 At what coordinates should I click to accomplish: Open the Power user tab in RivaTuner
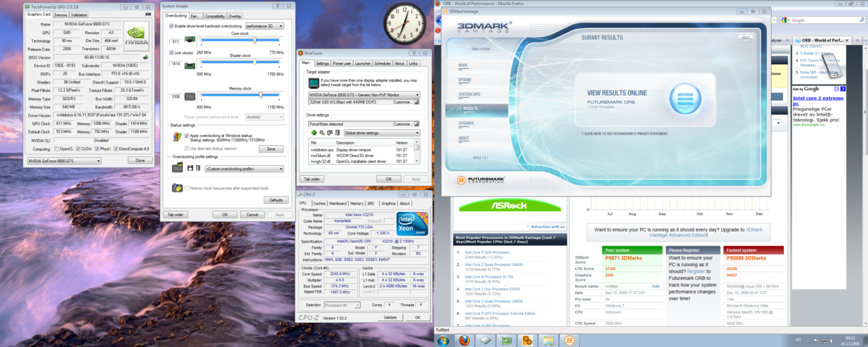[342, 64]
